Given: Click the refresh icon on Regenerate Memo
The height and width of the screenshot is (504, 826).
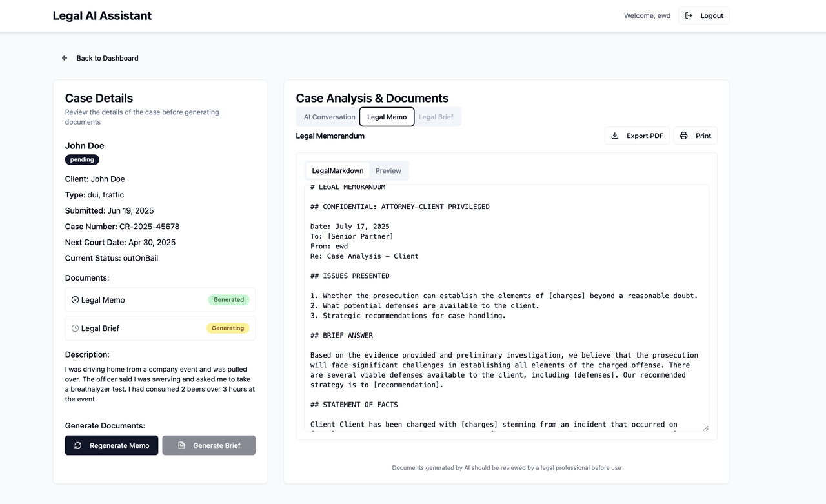Looking at the screenshot, I should pos(78,445).
